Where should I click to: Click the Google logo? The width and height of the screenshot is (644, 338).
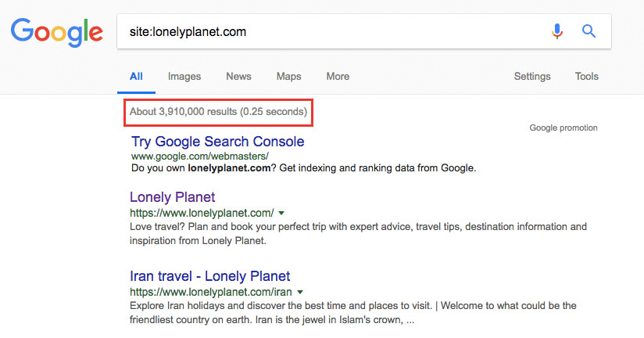(57, 32)
